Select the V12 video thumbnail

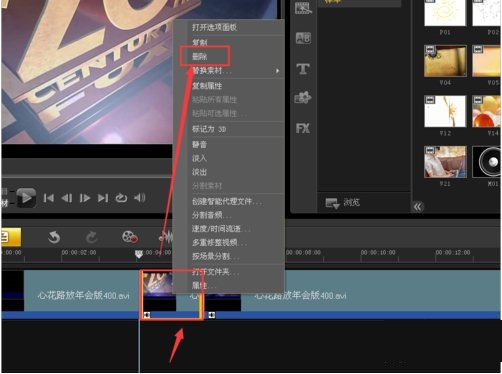point(445,111)
